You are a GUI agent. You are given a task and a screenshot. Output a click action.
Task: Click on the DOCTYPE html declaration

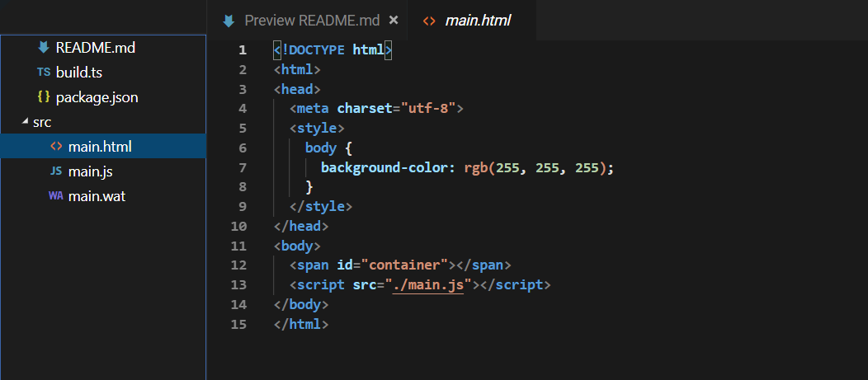point(333,49)
